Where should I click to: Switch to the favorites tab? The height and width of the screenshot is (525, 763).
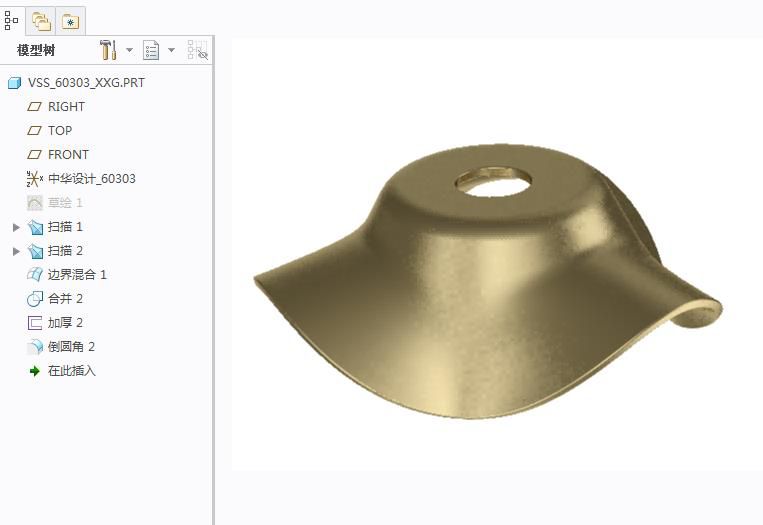click(x=70, y=21)
